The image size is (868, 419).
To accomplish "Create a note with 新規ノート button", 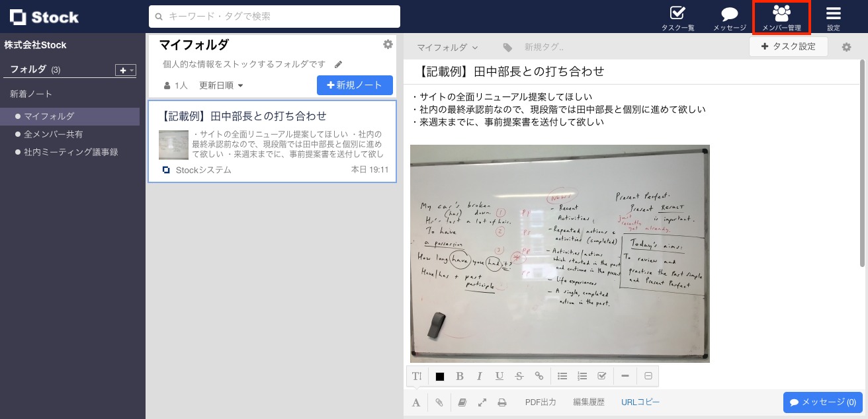I will 355,85.
